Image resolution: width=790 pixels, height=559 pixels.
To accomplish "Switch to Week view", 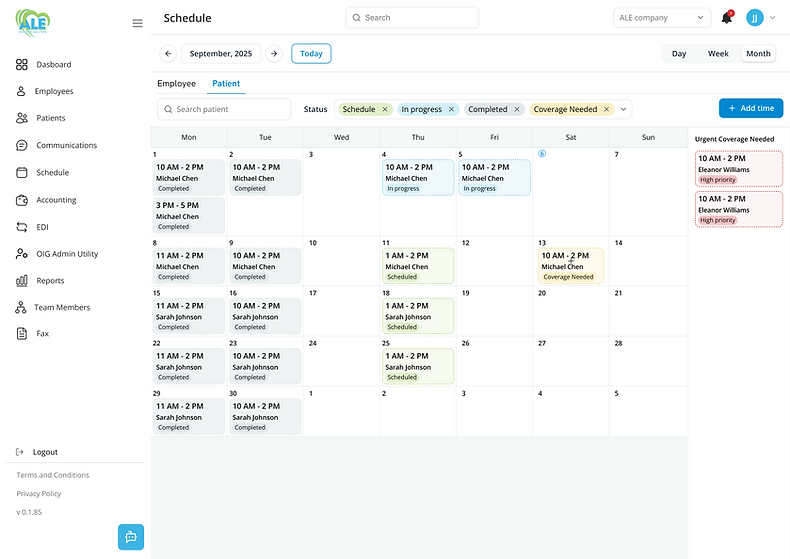I will click(x=718, y=53).
